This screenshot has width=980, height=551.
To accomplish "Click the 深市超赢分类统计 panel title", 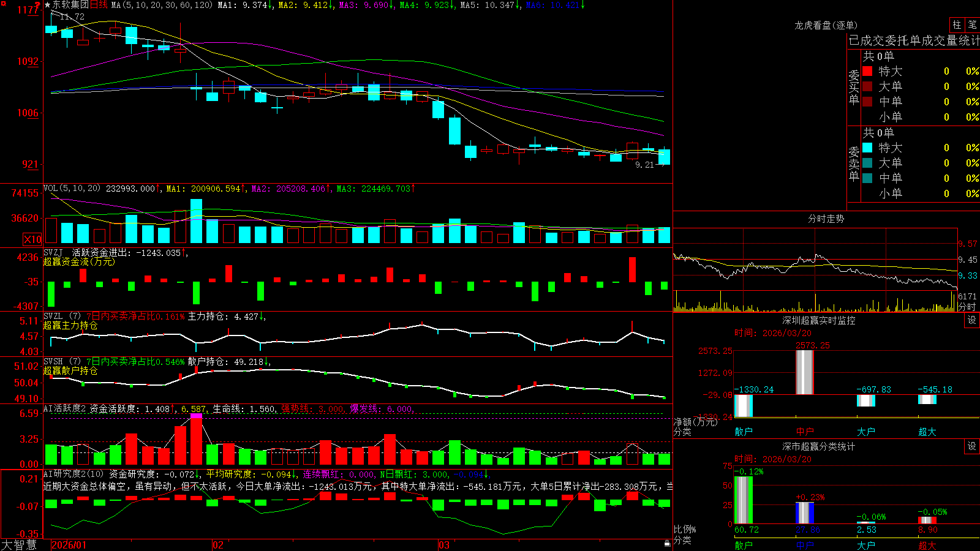I will [819, 446].
